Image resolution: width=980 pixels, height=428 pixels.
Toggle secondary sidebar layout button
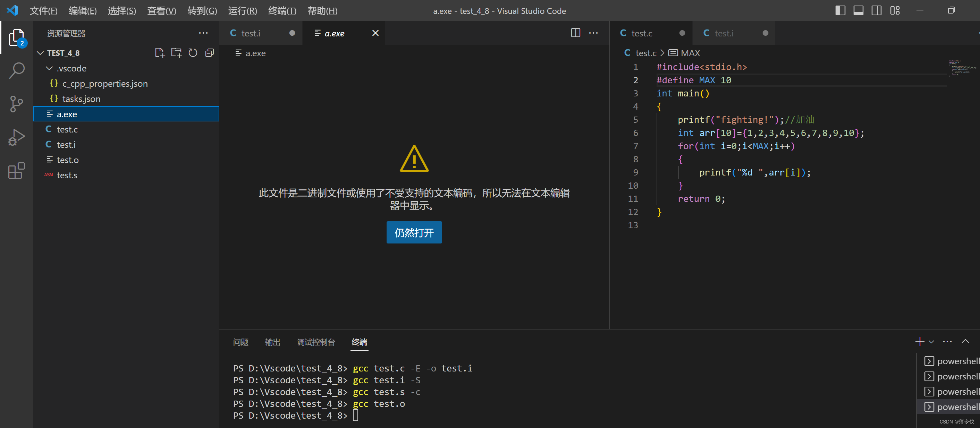click(877, 11)
